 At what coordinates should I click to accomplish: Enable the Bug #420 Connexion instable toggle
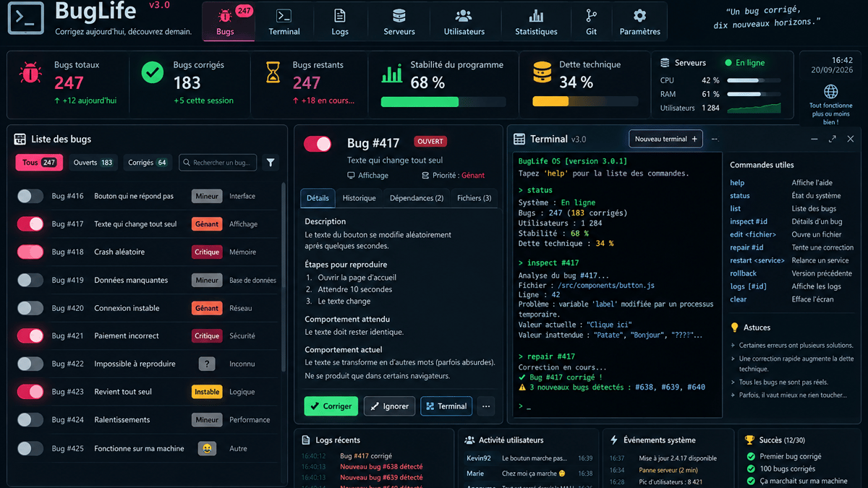point(30,308)
